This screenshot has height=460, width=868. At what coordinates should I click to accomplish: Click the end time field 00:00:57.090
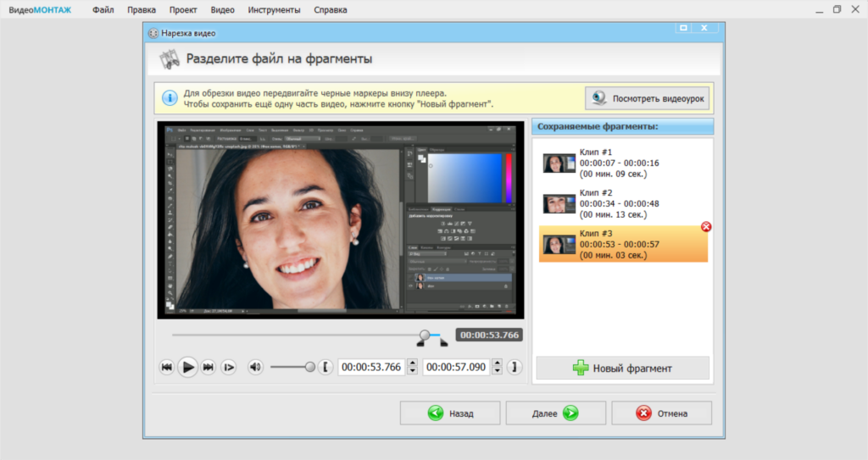click(456, 367)
